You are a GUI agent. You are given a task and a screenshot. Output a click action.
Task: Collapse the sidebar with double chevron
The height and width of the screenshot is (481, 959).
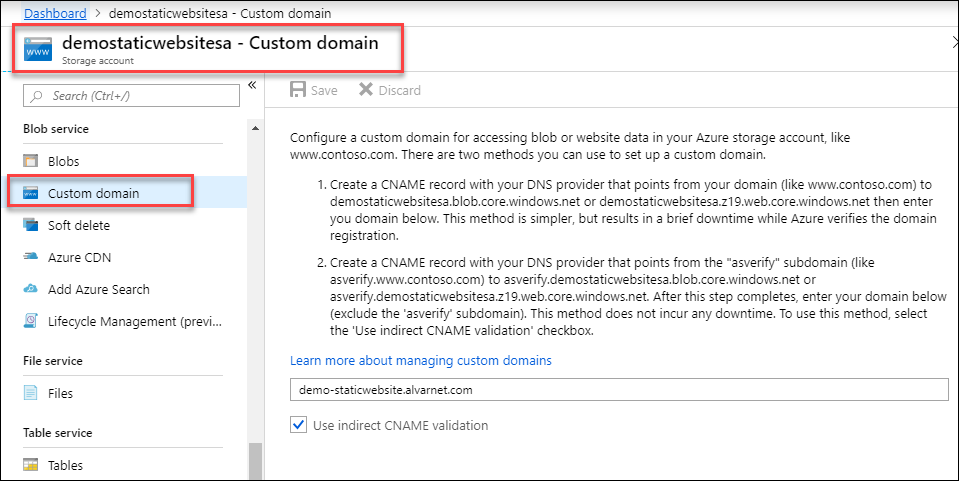point(252,86)
